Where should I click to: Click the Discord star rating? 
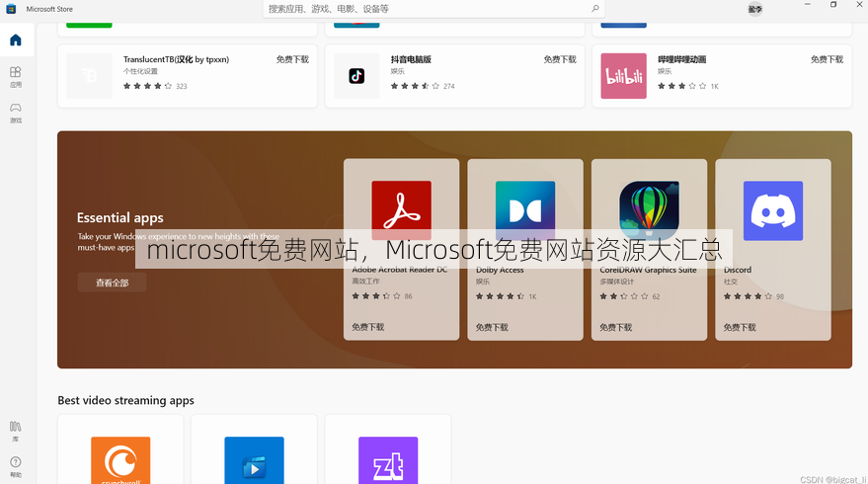(748, 296)
